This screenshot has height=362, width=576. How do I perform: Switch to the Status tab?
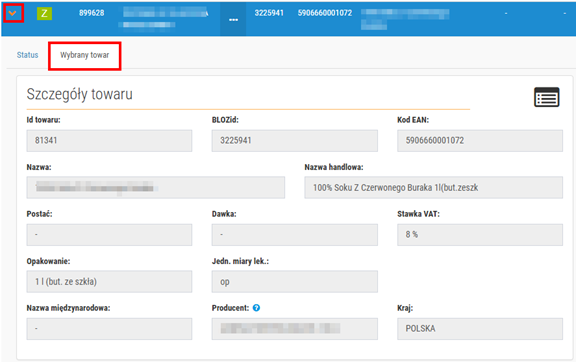click(28, 55)
